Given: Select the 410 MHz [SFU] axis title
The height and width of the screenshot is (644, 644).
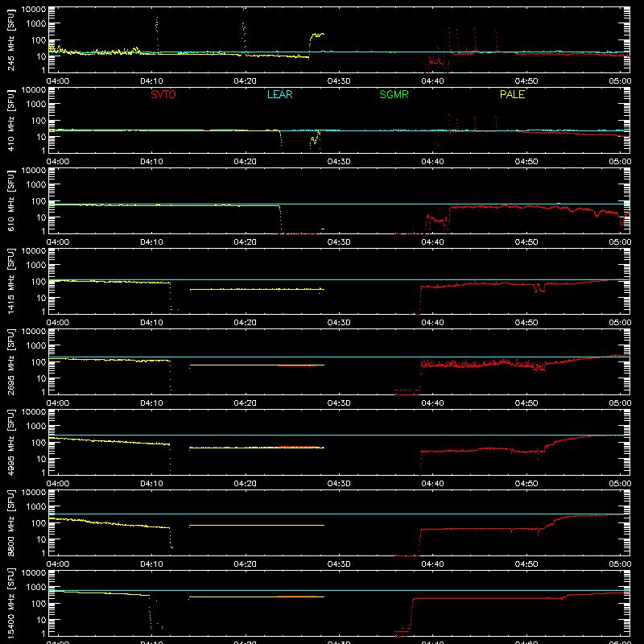Looking at the screenshot, I should tap(10, 120).
